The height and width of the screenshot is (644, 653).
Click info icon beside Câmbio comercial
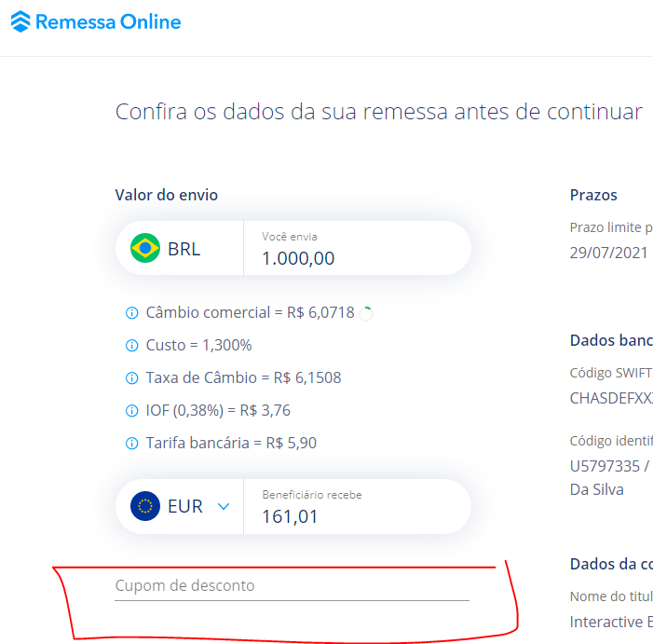pyautogui.click(x=131, y=313)
